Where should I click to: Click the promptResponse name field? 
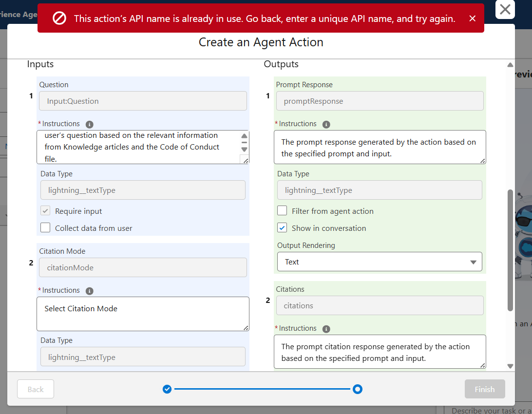380,101
